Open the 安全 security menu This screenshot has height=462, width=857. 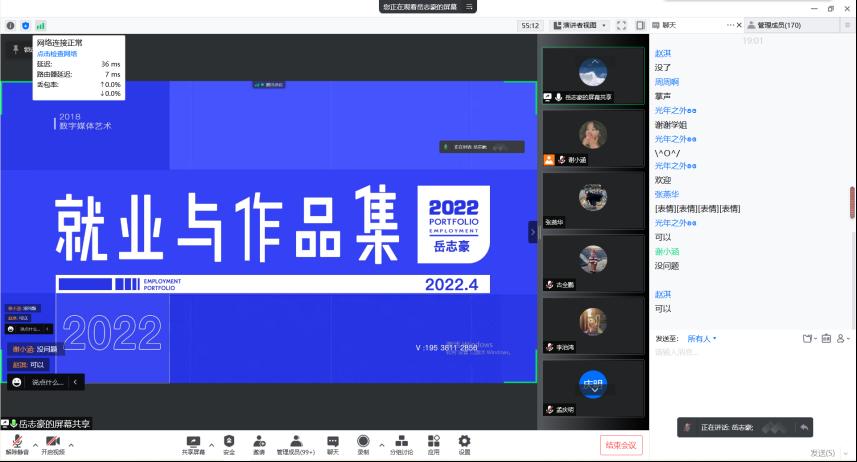point(229,442)
